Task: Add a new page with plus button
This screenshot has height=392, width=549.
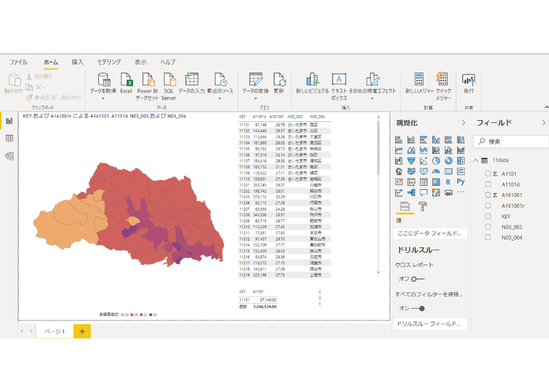Action: click(82, 331)
